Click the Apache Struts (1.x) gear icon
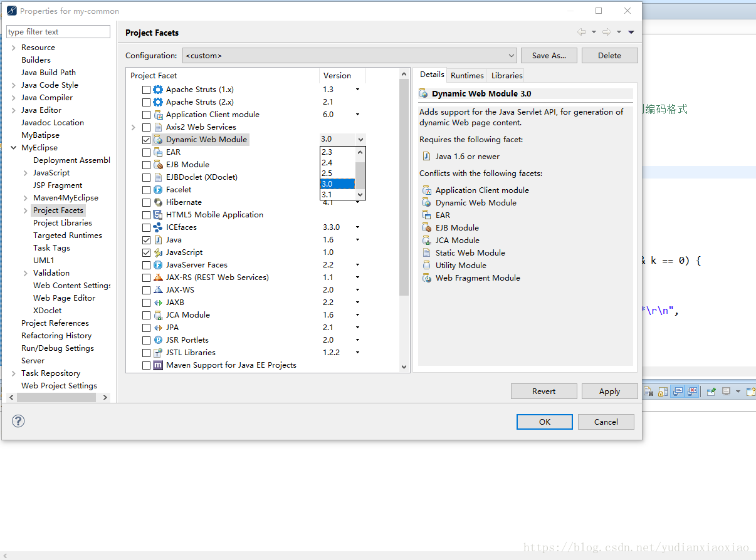756x560 pixels. [x=158, y=90]
